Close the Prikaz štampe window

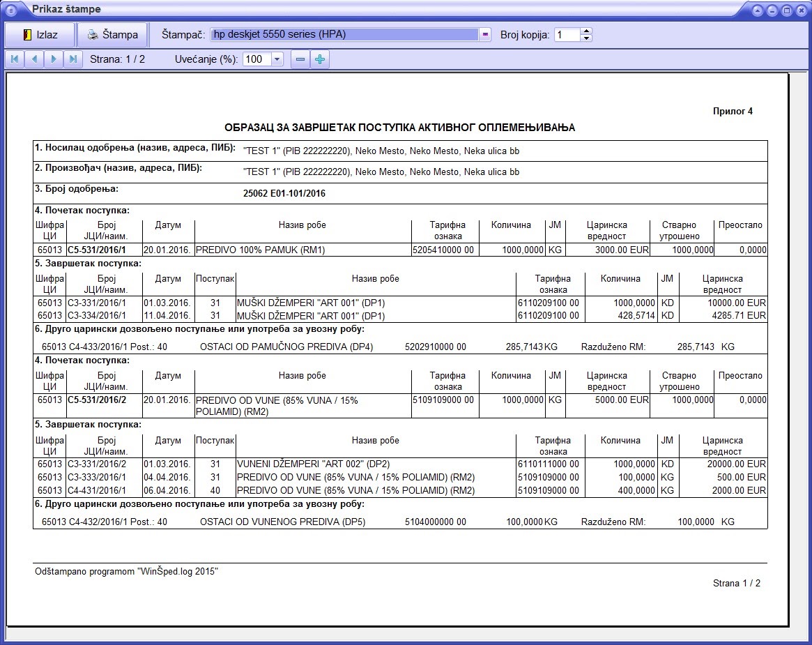[x=801, y=10]
